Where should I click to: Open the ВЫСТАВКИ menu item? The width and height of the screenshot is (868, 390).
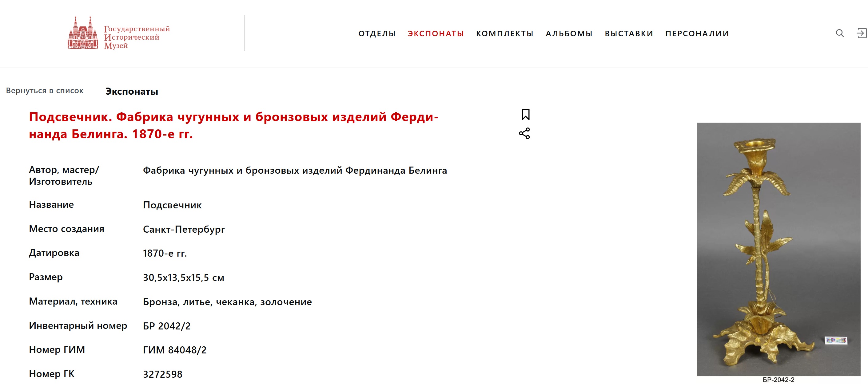click(x=629, y=34)
